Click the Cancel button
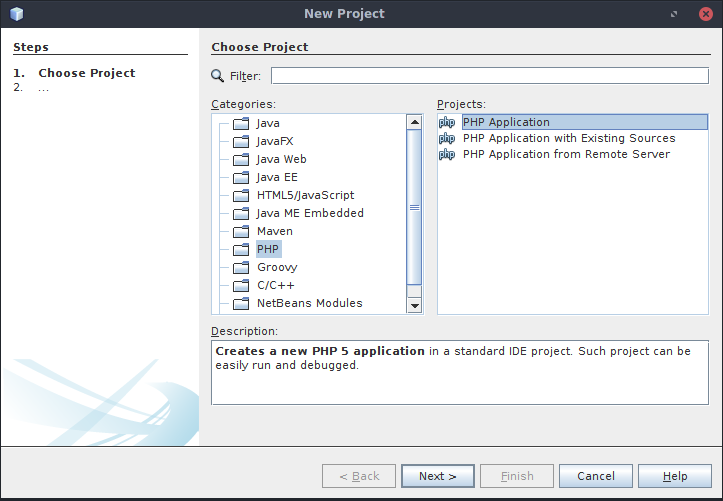Viewport: 723px width, 501px height. [596, 476]
